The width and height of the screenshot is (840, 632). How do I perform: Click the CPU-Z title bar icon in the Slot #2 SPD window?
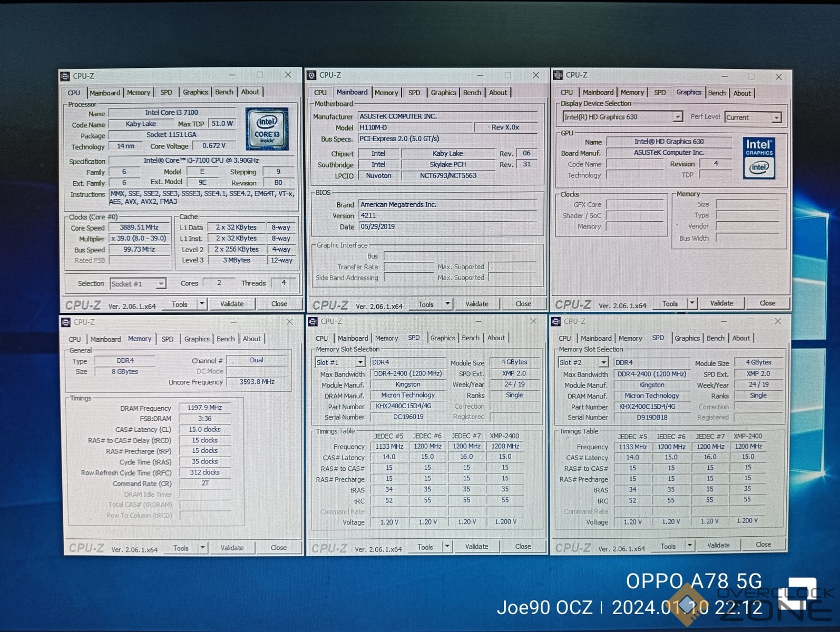556,321
